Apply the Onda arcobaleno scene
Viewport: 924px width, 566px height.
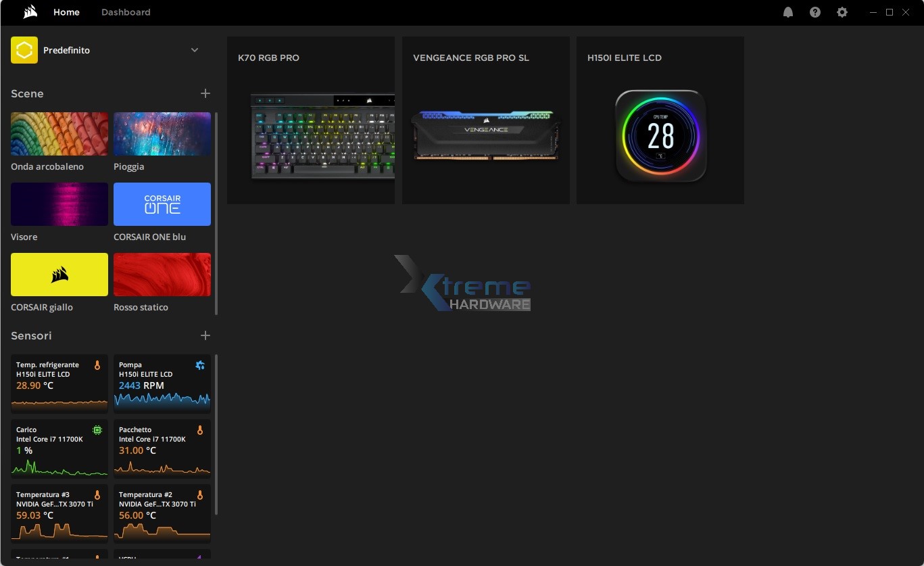(x=59, y=133)
